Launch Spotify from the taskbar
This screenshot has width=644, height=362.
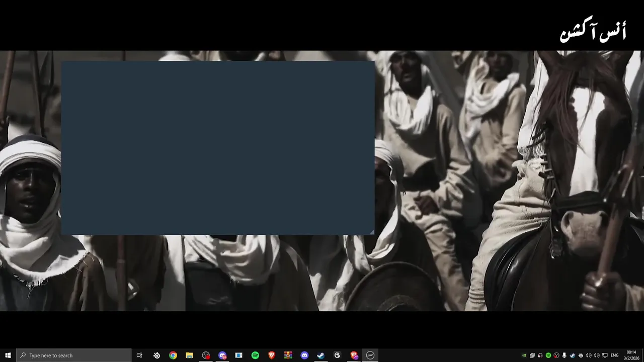point(255,355)
